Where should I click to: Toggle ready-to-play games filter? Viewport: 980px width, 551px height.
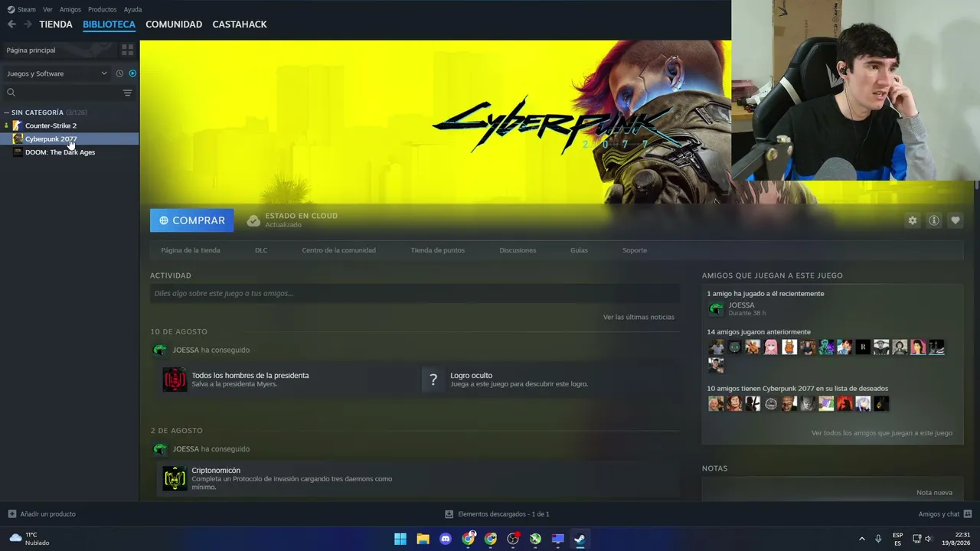coord(132,73)
